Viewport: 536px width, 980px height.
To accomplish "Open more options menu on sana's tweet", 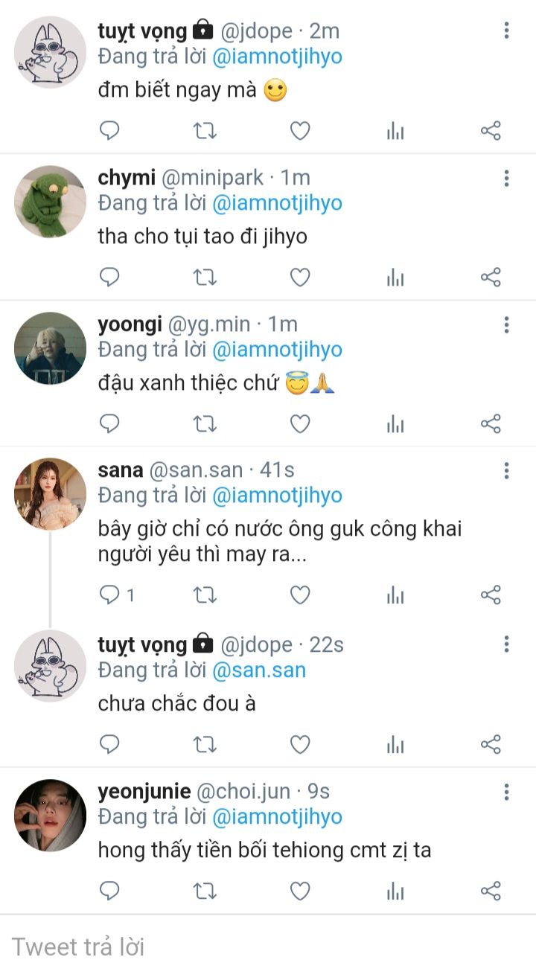I will pos(506,470).
